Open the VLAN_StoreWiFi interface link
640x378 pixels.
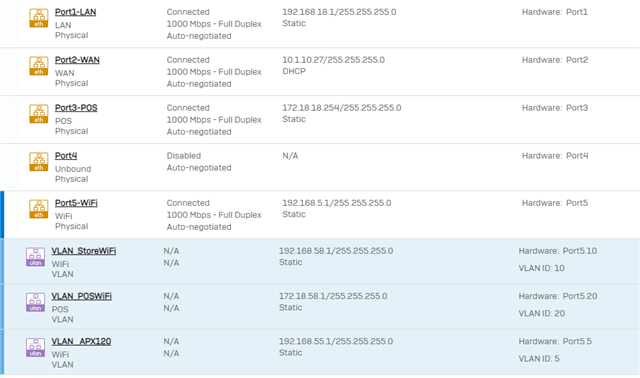84,251
